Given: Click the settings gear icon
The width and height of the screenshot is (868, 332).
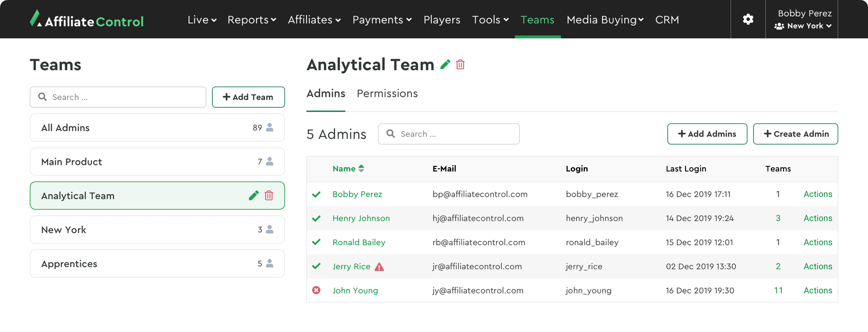Looking at the screenshot, I should tap(748, 19).
